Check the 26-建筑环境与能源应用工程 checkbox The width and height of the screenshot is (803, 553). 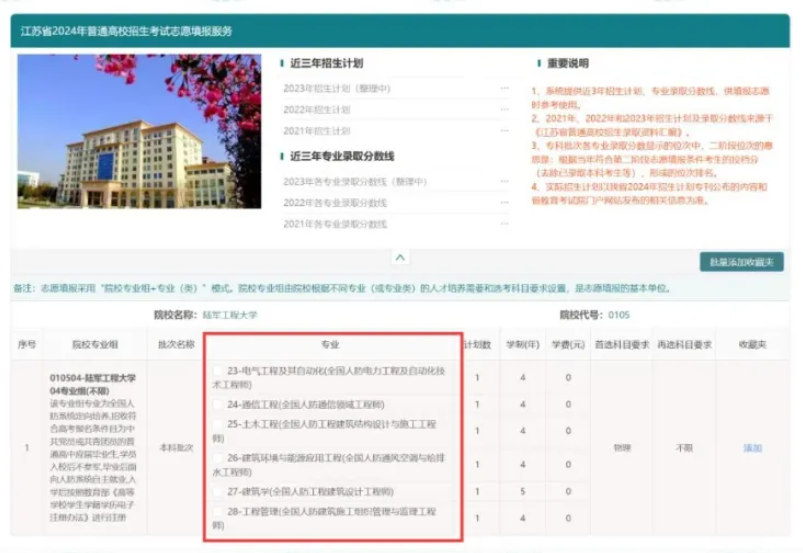pos(218,458)
